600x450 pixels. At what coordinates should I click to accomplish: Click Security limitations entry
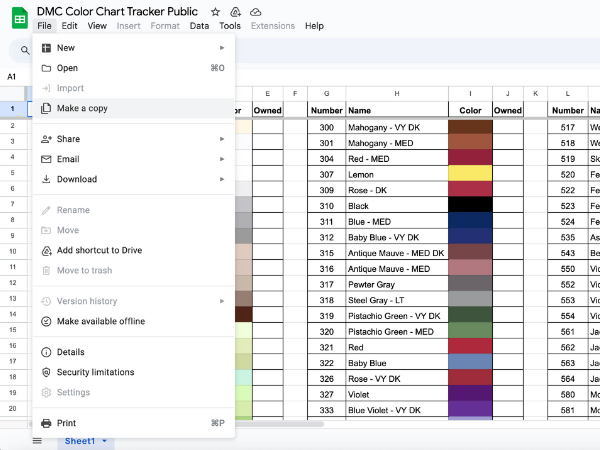point(95,372)
